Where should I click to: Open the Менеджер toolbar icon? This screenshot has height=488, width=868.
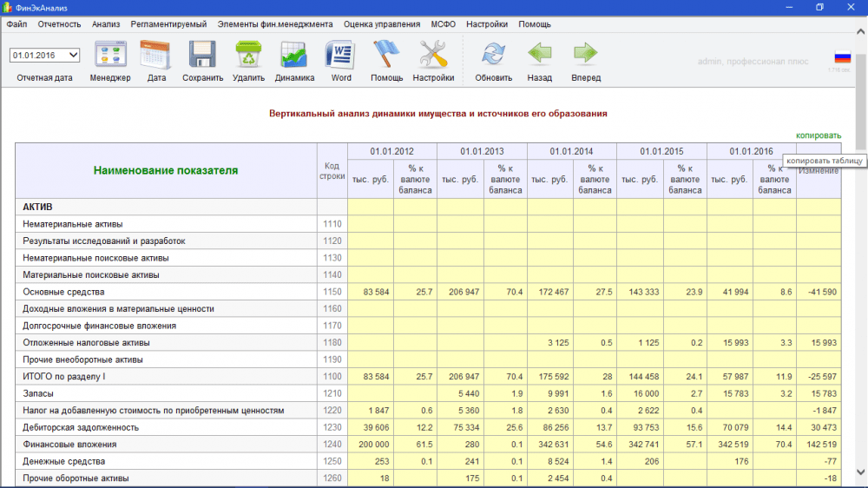[110, 56]
